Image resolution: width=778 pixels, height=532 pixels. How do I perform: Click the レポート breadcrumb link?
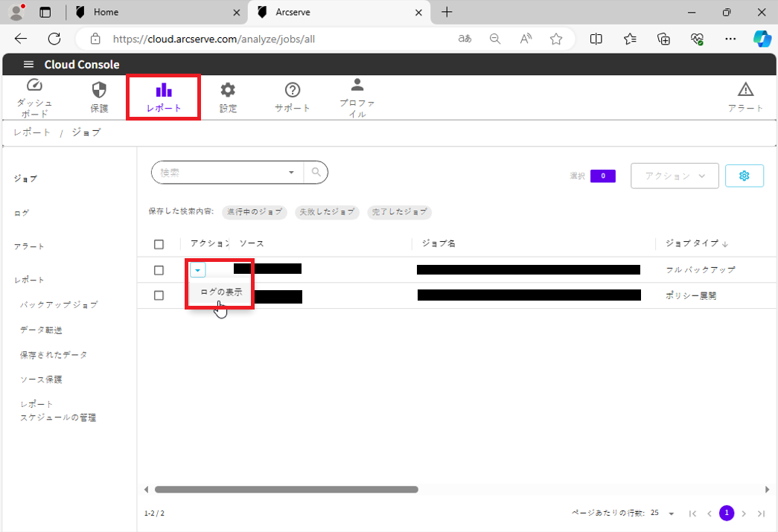point(32,132)
